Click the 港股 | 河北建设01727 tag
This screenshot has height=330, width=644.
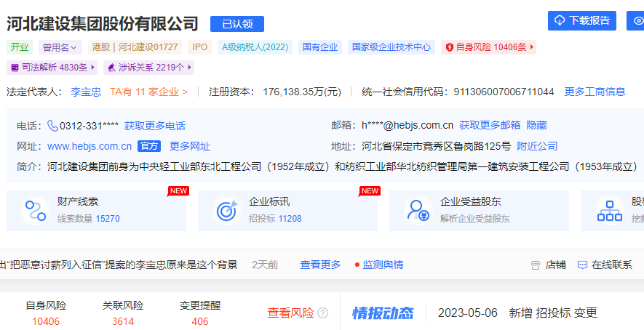pos(135,47)
